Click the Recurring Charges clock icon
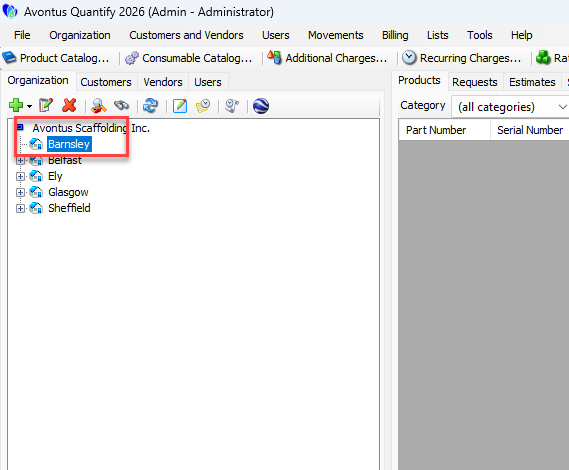 tap(409, 58)
